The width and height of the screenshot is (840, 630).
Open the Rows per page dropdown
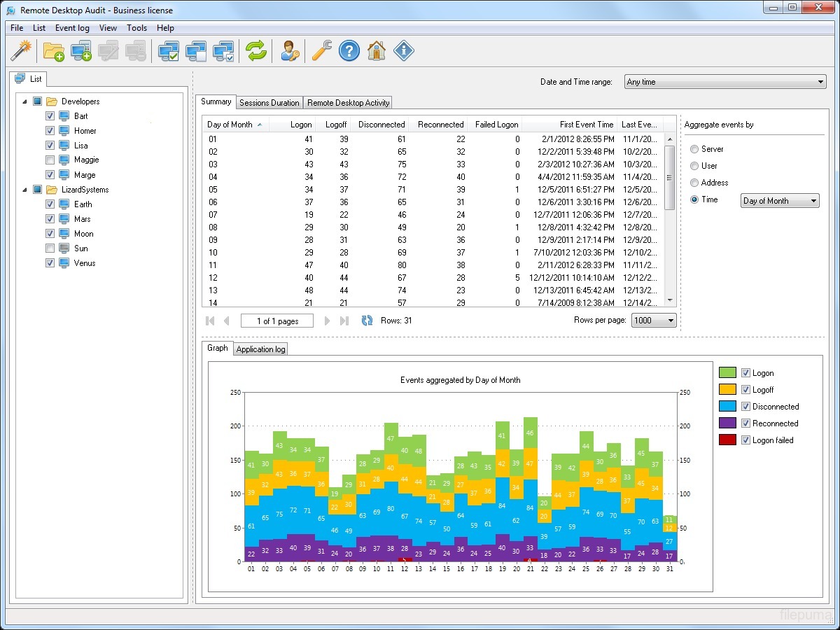pyautogui.click(x=654, y=321)
